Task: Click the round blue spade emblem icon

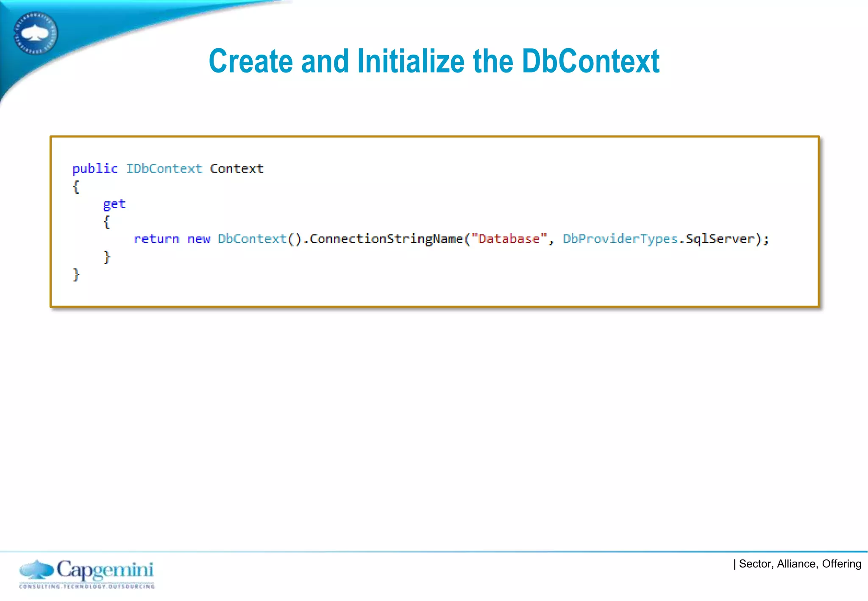Action: pyautogui.click(x=36, y=33)
